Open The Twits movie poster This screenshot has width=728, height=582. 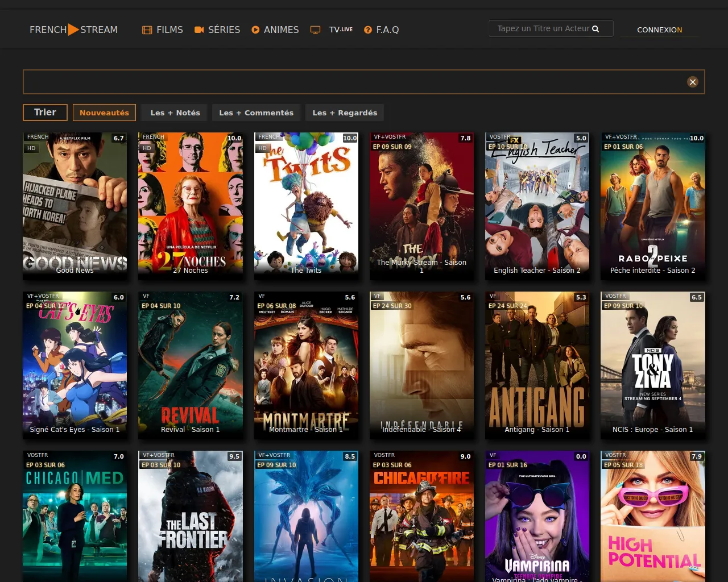[306, 206]
